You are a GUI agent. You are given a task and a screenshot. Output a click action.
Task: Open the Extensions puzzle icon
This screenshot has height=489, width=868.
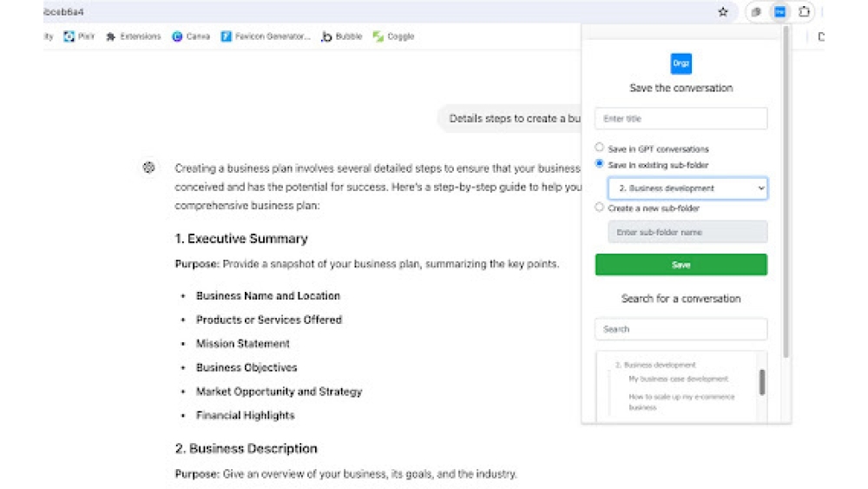point(804,11)
